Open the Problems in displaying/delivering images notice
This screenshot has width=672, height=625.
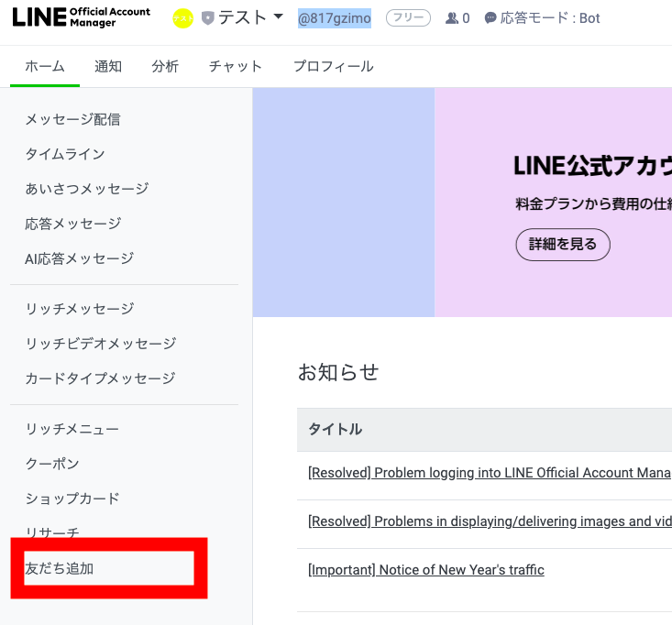point(490,521)
